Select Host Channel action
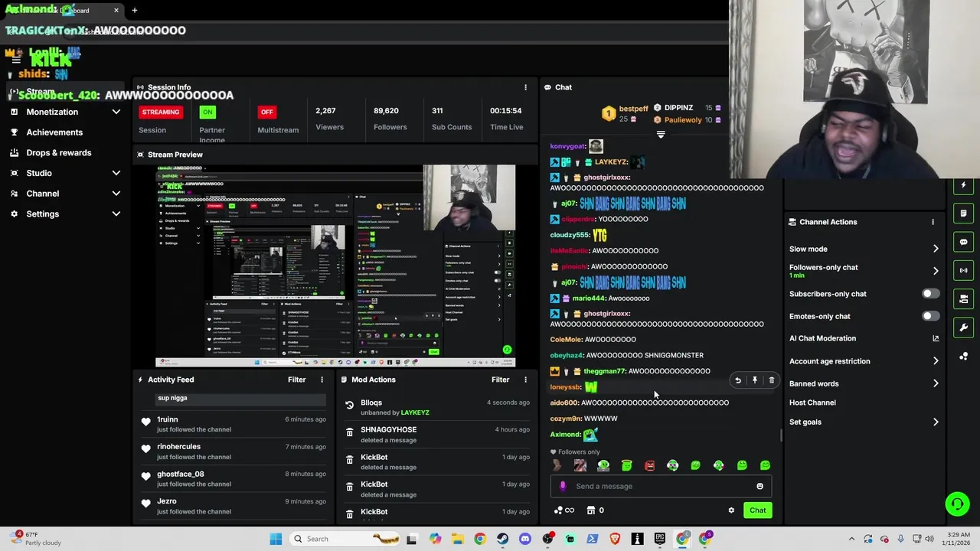Viewport: 980px width, 551px height. point(812,403)
